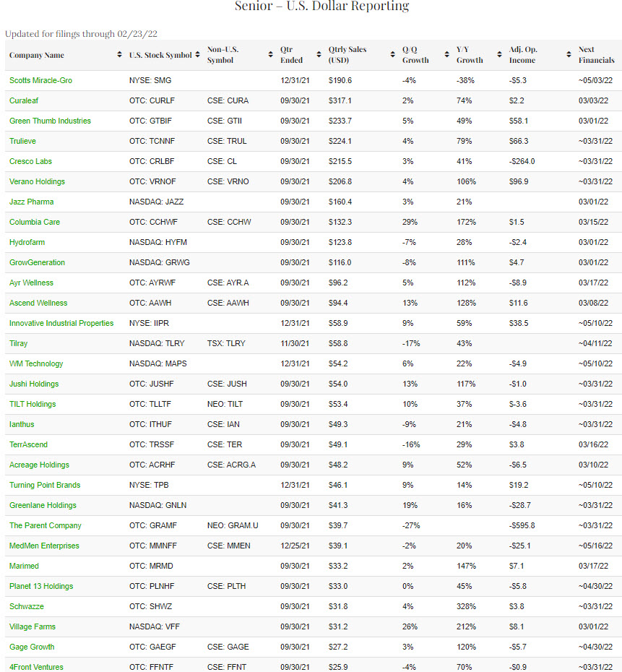Open WM Technology company page
Image resolution: width=622 pixels, height=672 pixels.
[36, 363]
